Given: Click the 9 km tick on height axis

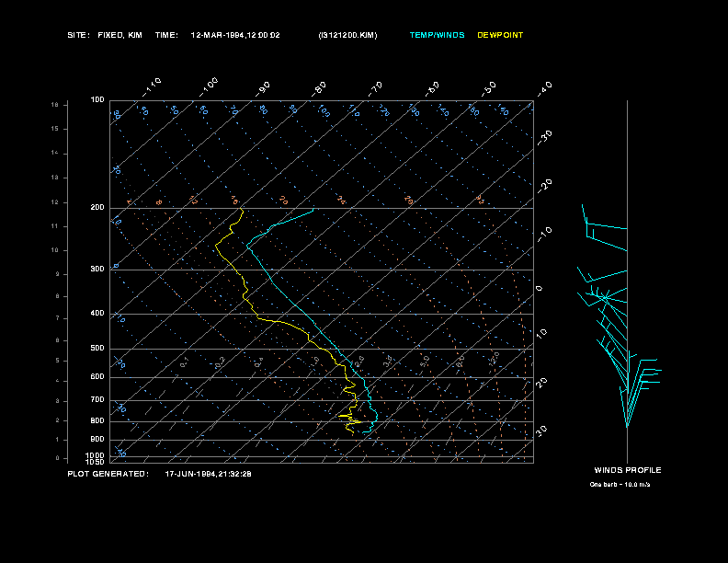Looking at the screenshot, I should [57, 274].
